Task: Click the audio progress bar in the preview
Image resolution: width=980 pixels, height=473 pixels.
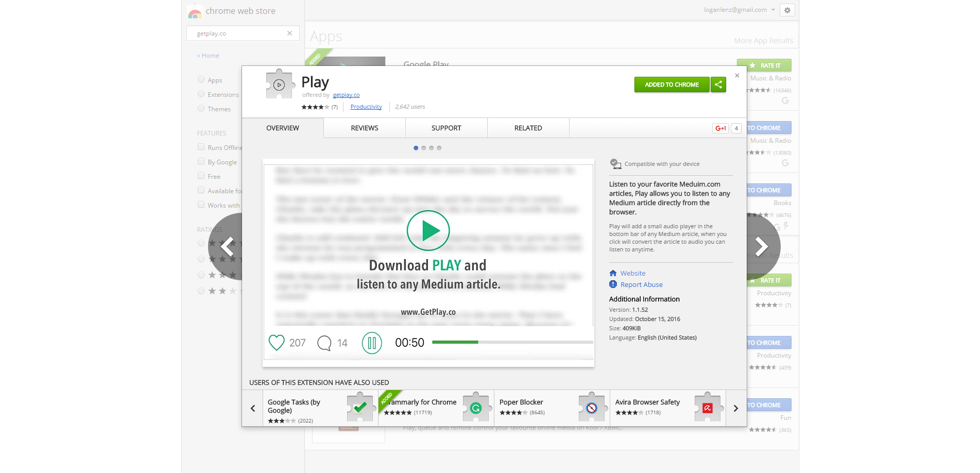Action: (512, 342)
